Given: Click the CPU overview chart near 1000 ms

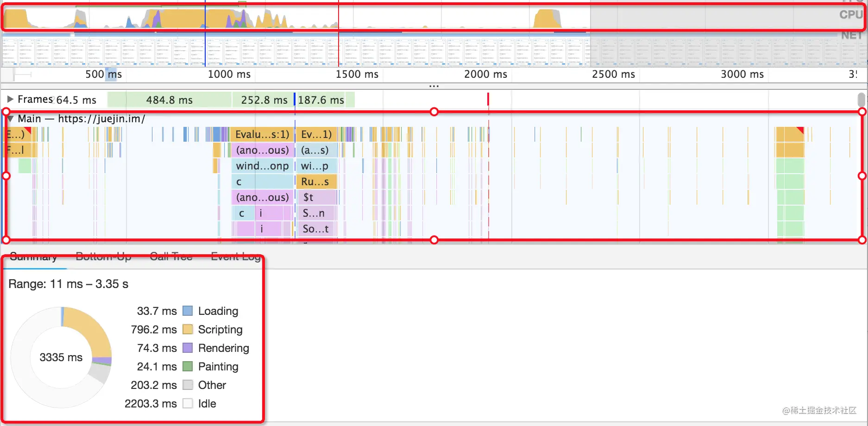Looking at the screenshot, I should [229, 18].
